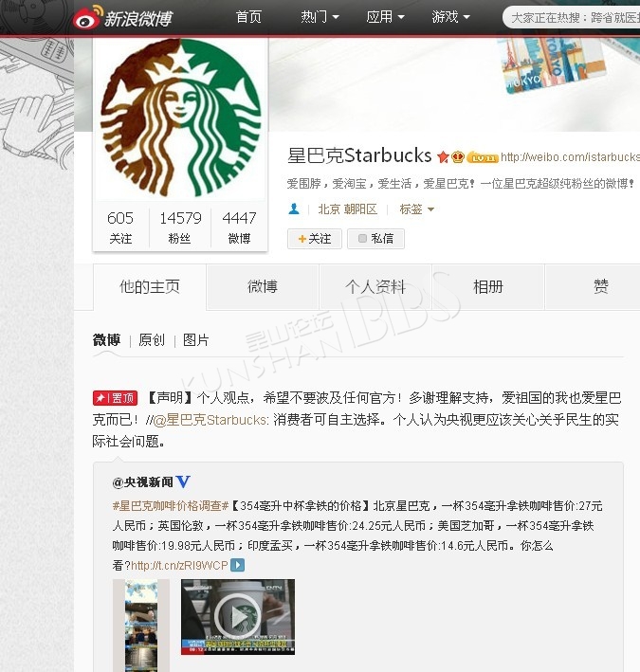The image size is (640, 672).
Task: Open the @星巴克Starbucks mention link
Action: pos(210,420)
